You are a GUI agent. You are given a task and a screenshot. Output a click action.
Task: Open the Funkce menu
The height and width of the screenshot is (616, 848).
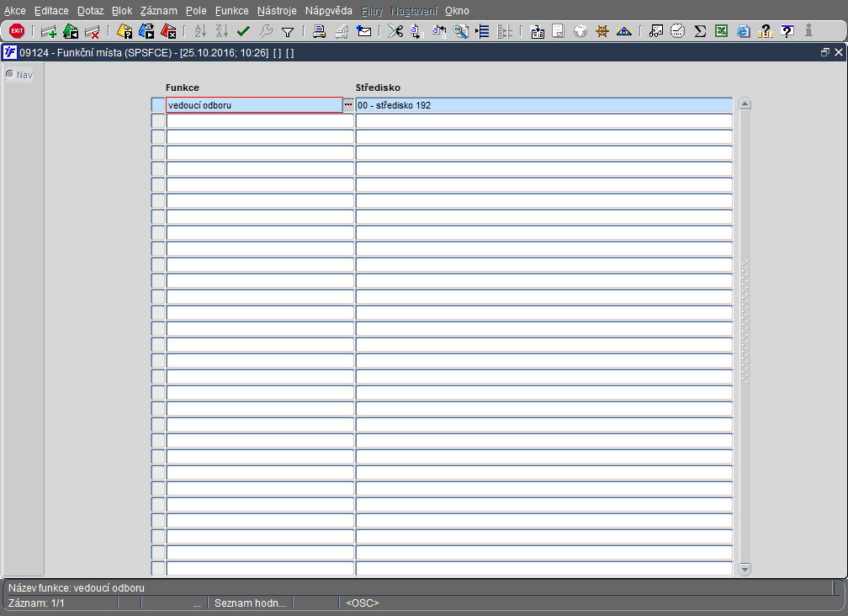pyautogui.click(x=232, y=11)
